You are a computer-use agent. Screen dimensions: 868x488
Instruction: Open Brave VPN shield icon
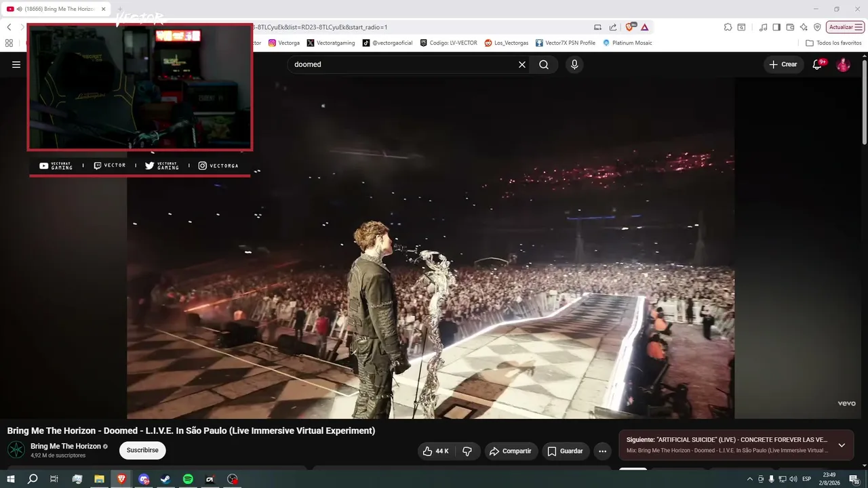click(817, 27)
